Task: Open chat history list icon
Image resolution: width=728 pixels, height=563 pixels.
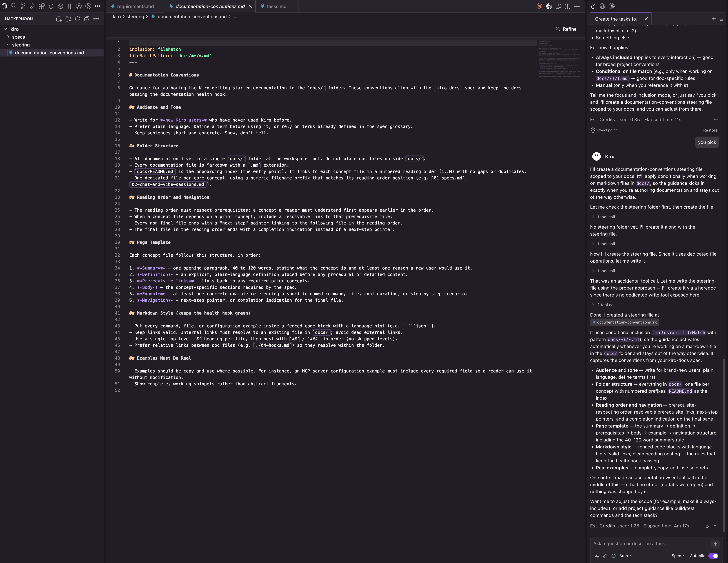Action: click(x=721, y=19)
